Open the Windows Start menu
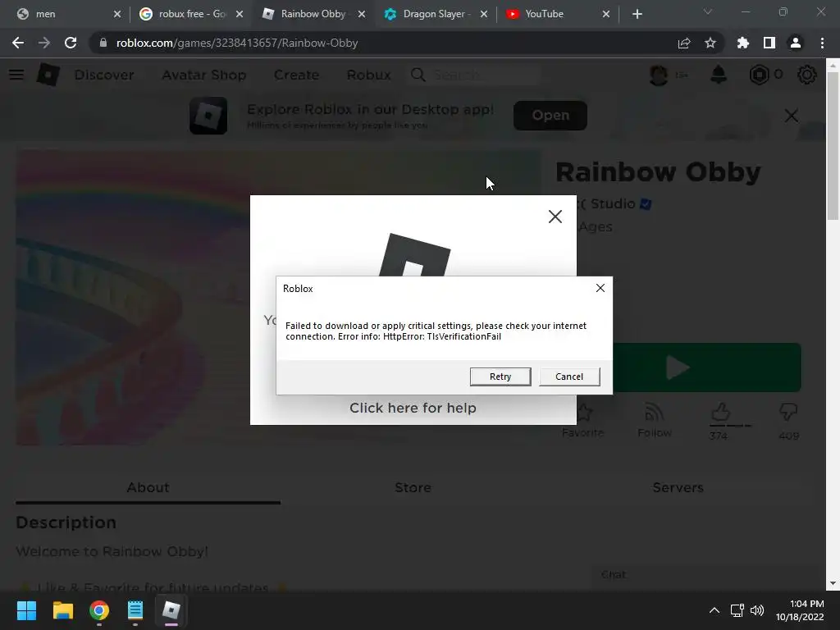The width and height of the screenshot is (840, 630). pyautogui.click(x=26, y=610)
